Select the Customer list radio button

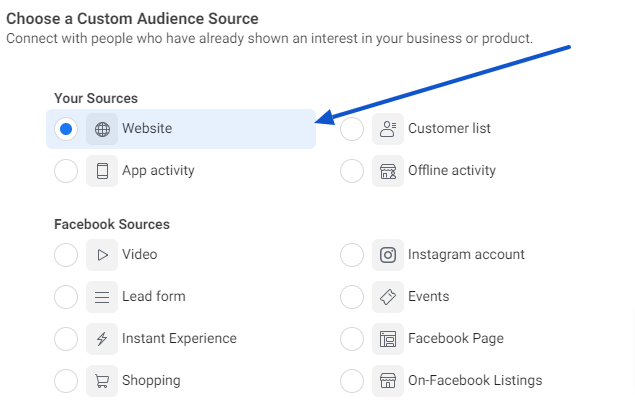pos(352,129)
